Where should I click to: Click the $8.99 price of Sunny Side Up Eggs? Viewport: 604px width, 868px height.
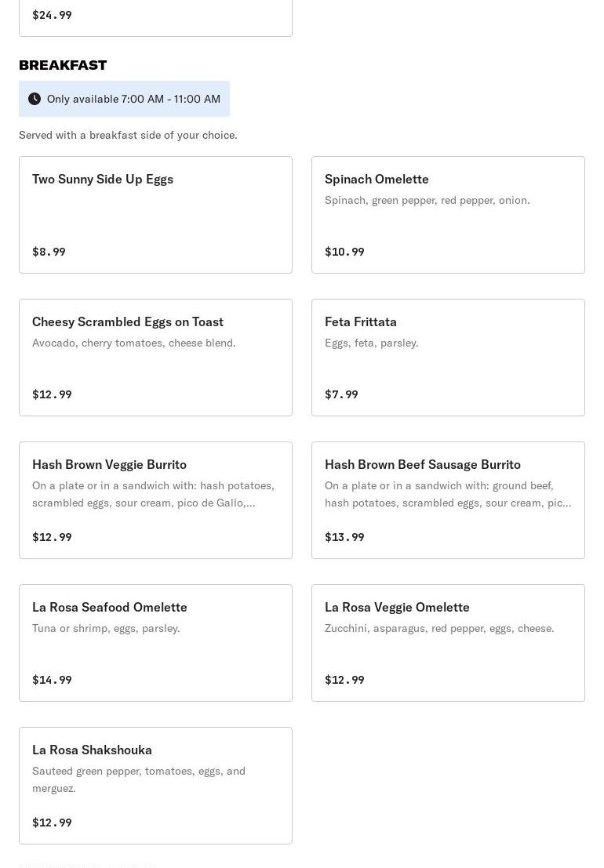coord(49,252)
